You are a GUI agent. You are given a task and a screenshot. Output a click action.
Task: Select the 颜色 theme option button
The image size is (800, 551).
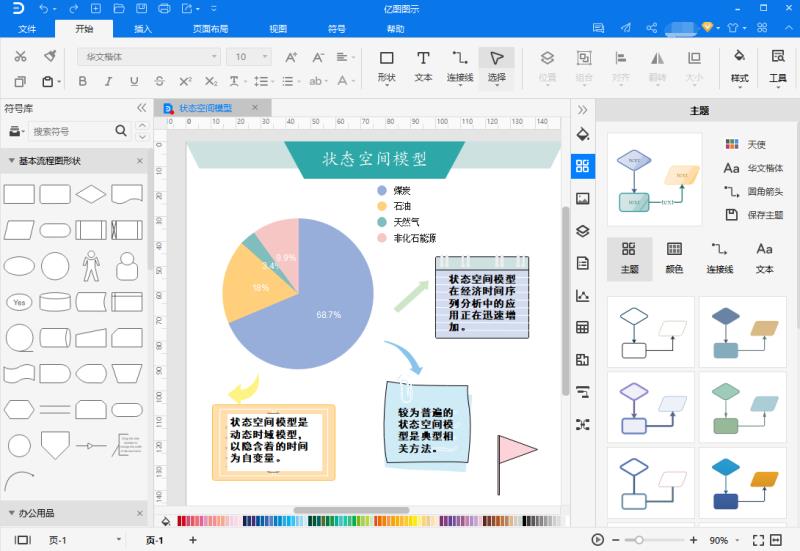pos(674,257)
